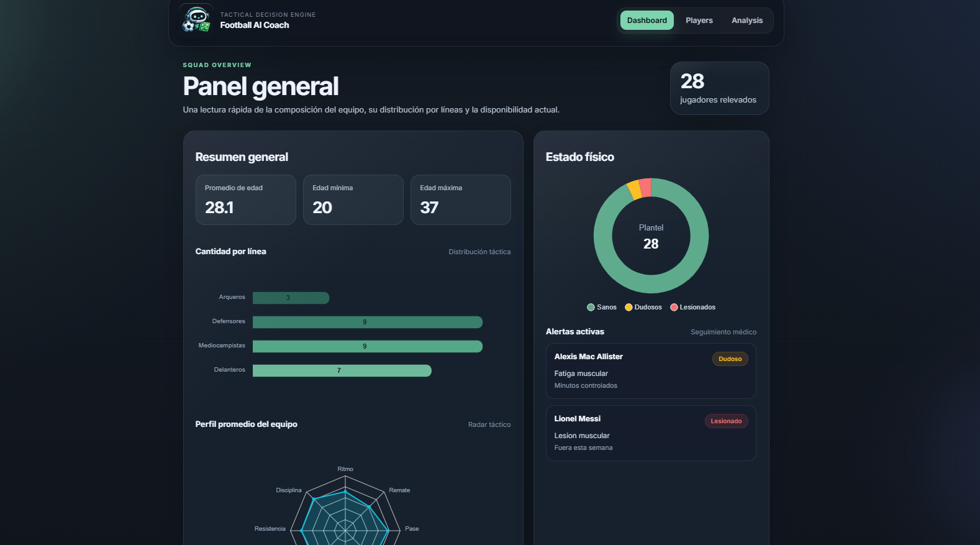The width and height of the screenshot is (980, 545).
Task: Select the Sanos green legend dot
Action: [x=591, y=307]
